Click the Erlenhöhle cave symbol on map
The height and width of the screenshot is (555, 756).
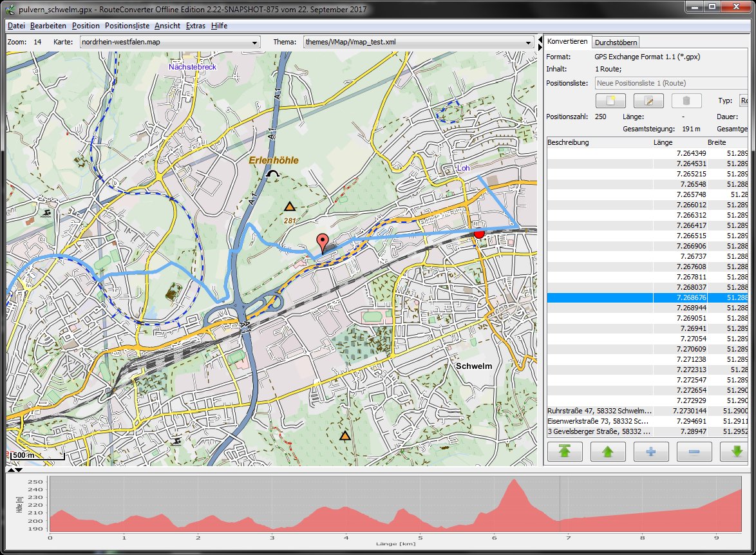click(274, 174)
